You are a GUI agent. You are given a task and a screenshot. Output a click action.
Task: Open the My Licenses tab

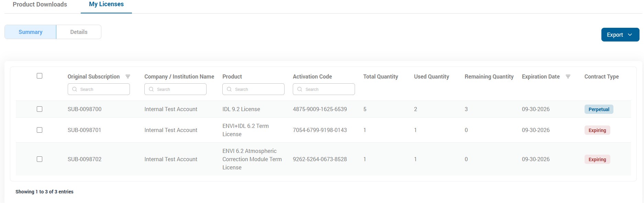coord(106,4)
